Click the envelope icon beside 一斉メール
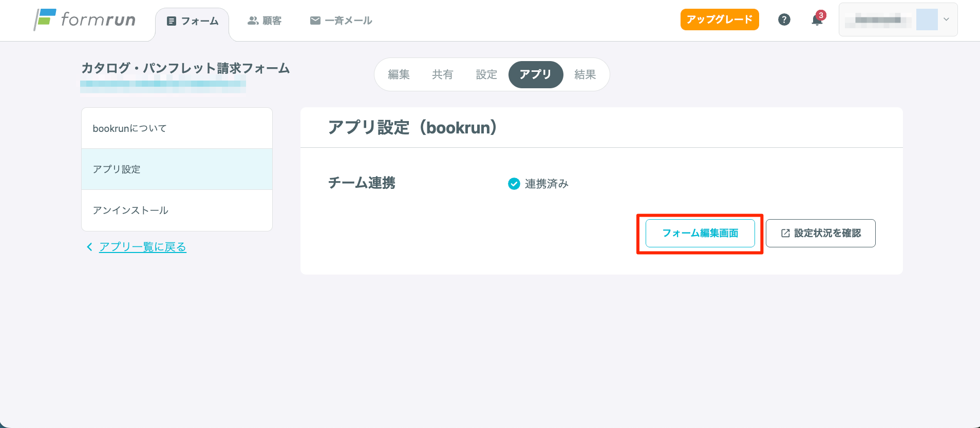Image resolution: width=980 pixels, height=428 pixels. click(315, 21)
